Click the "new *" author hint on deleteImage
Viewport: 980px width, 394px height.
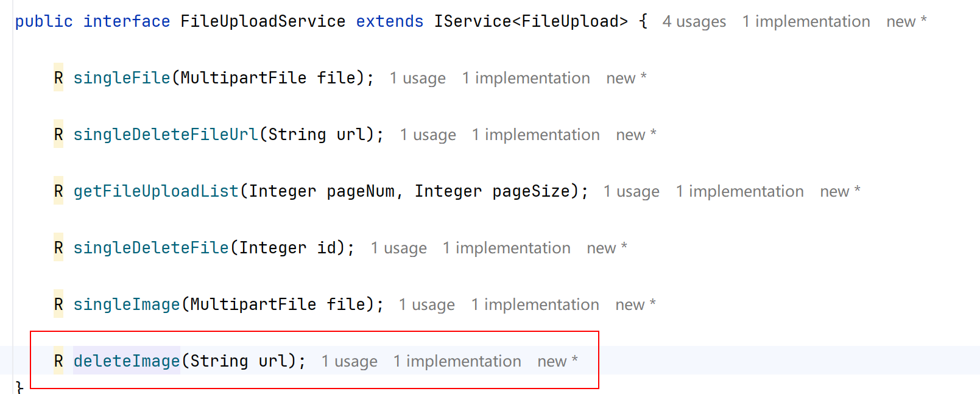(557, 362)
